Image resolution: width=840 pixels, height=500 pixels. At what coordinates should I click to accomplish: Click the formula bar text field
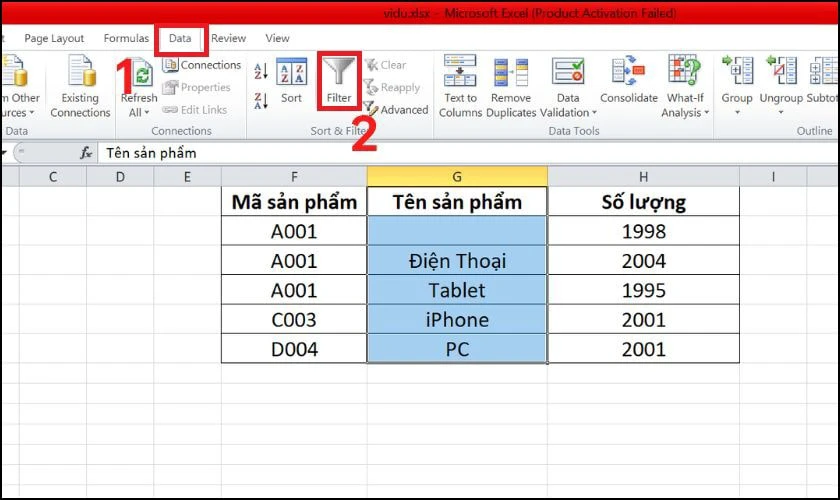point(466,153)
